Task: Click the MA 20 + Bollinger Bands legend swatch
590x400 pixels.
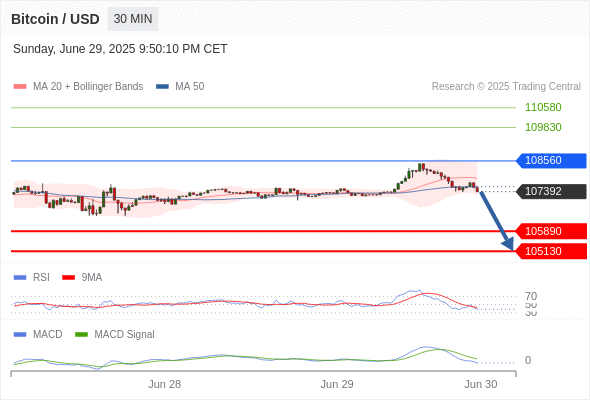Action: [20, 87]
